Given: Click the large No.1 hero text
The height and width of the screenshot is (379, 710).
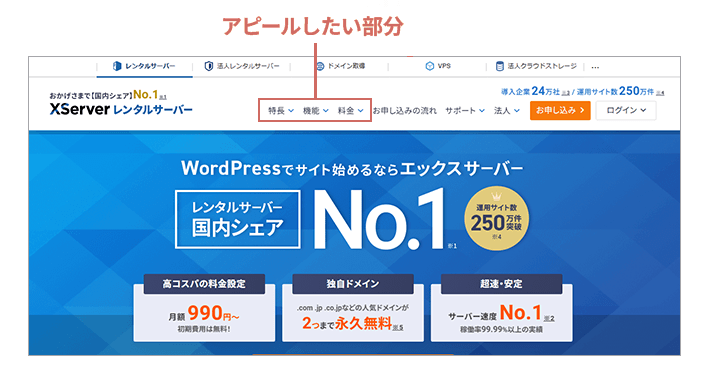Looking at the screenshot, I should [379, 220].
